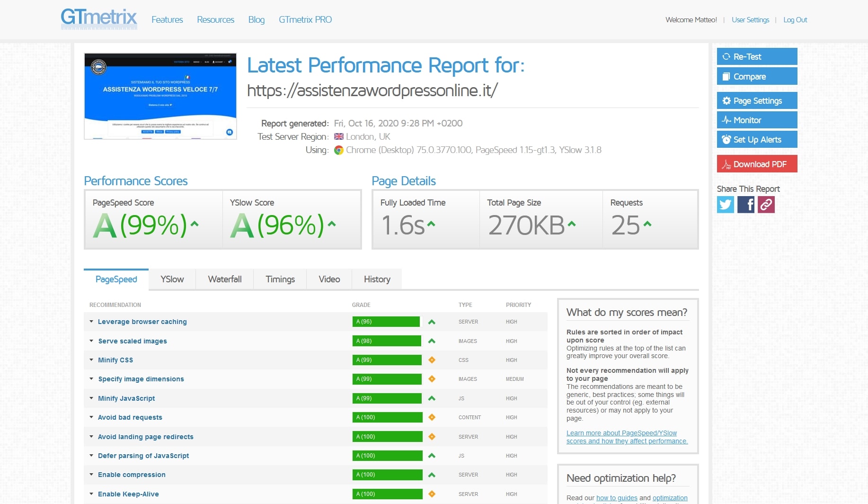Click the GTmetrix logo
Image resolution: width=868 pixels, height=504 pixels.
99,19
